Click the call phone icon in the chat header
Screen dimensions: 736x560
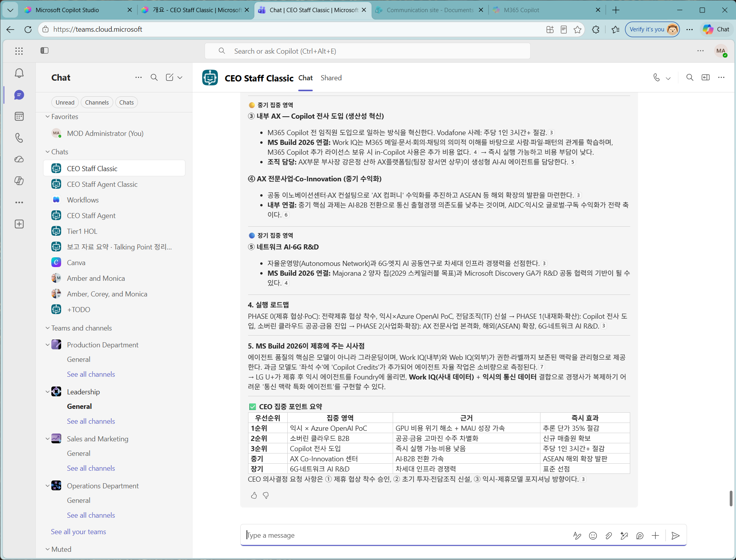coord(656,78)
